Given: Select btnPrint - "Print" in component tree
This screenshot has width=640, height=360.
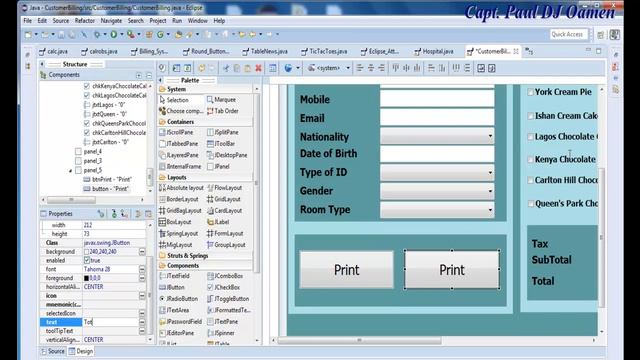Looking at the screenshot, I should [x=107, y=180].
